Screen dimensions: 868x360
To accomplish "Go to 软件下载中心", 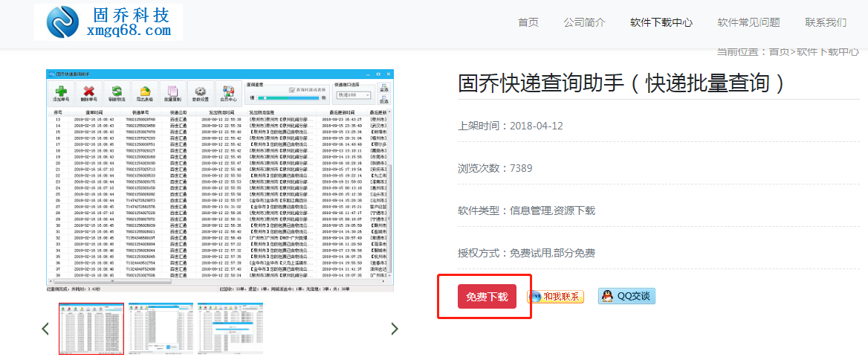I will (661, 23).
